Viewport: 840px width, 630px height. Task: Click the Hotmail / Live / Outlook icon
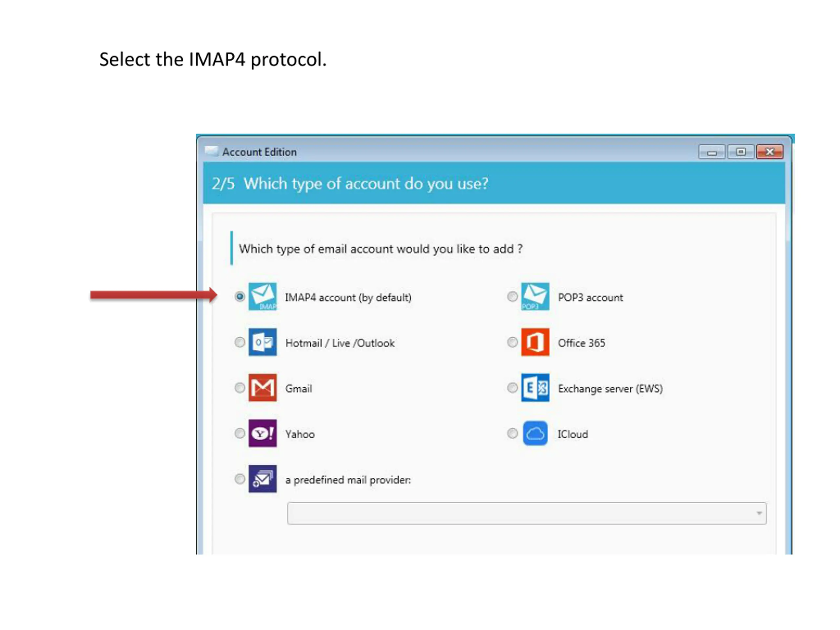pos(262,342)
